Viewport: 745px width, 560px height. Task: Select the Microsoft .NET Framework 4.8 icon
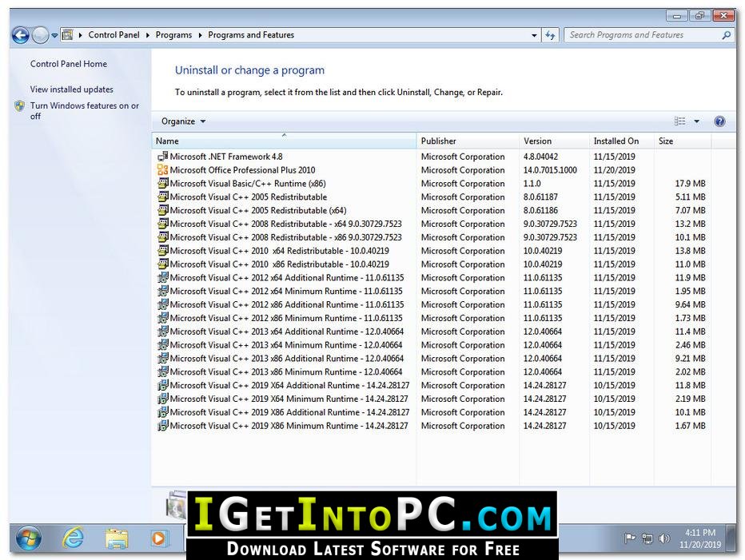(162, 156)
